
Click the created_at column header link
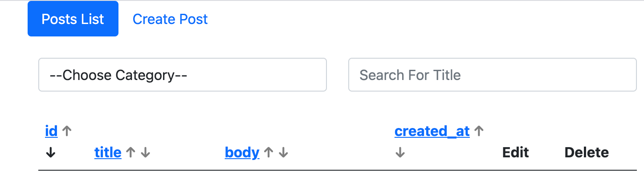point(432,131)
